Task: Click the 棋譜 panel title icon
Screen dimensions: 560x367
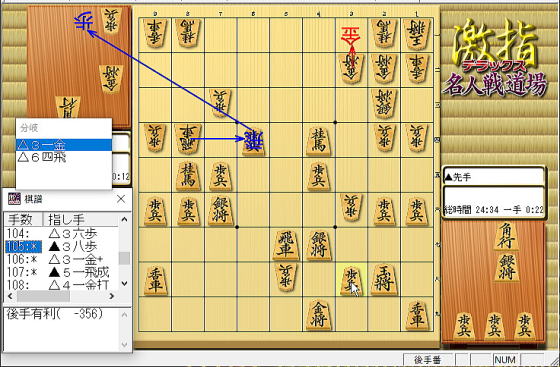Action: tap(14, 199)
